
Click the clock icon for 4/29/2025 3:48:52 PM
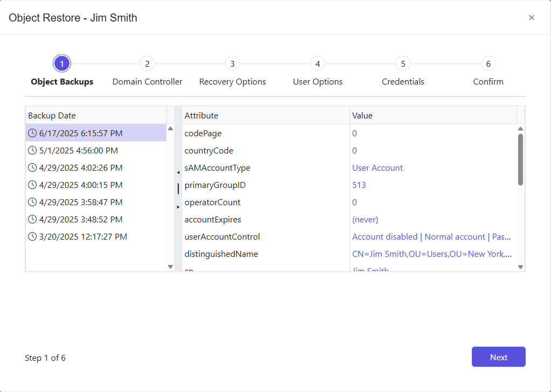32,219
